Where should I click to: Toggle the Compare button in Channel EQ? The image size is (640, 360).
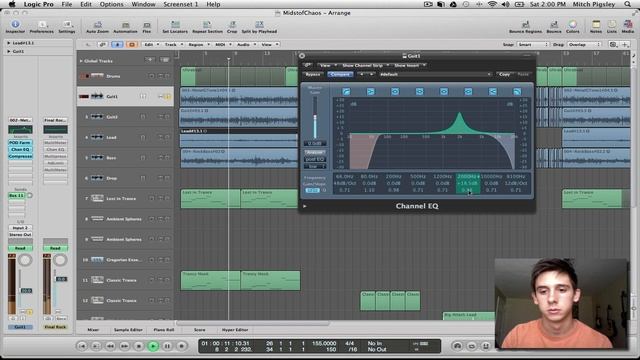(340, 74)
